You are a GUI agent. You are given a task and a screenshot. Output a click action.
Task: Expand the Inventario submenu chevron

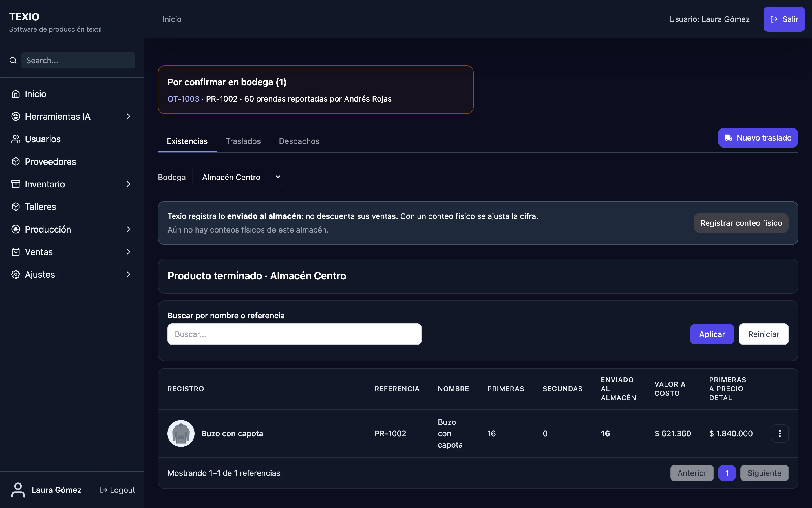pos(129,184)
